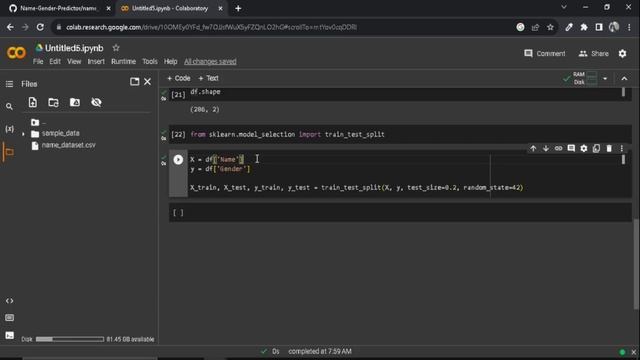Upload a file to session storage
The image size is (640, 360).
(x=33, y=102)
